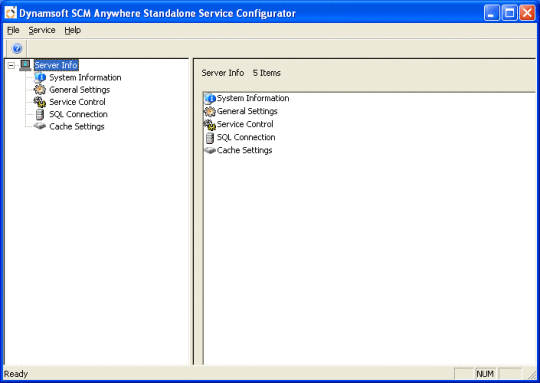540x383 pixels.
Task: Click the window resize grip corner
Action: point(532,374)
